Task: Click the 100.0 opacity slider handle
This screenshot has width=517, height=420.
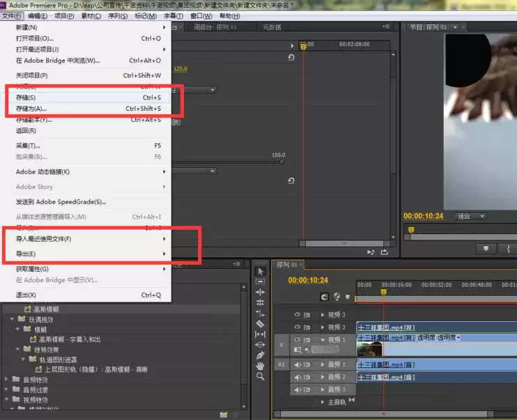Action: pyautogui.click(x=281, y=162)
